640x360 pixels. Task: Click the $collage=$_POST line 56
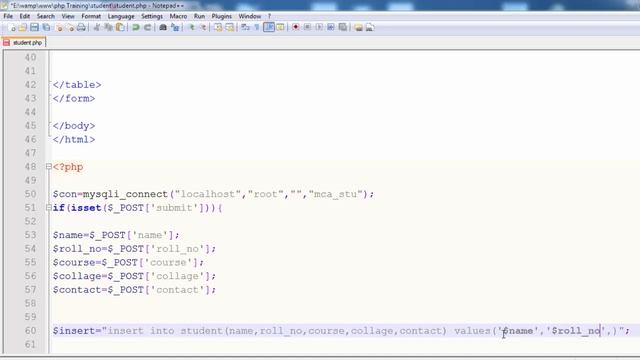point(134,276)
